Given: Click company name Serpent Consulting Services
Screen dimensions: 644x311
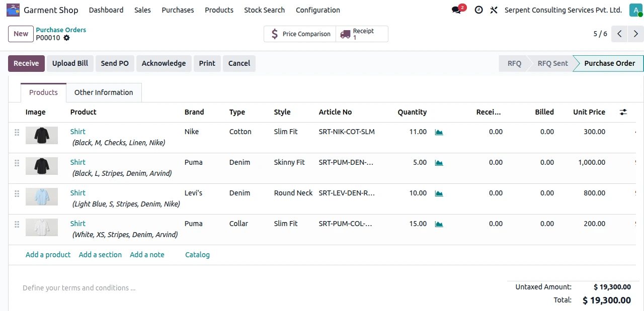Looking at the screenshot, I should (x=563, y=10).
